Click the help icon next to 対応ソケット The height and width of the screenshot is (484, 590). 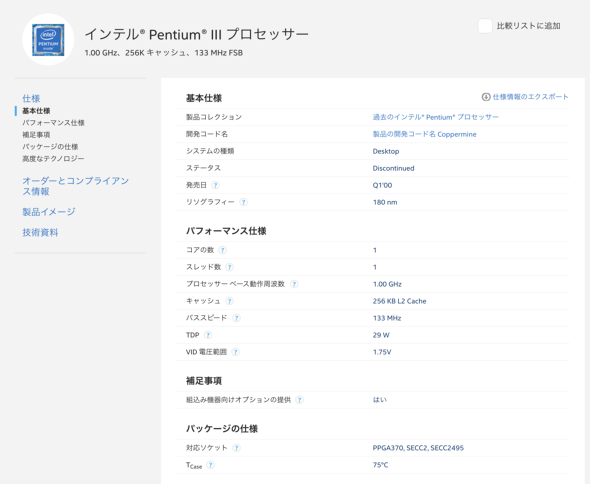tap(236, 448)
